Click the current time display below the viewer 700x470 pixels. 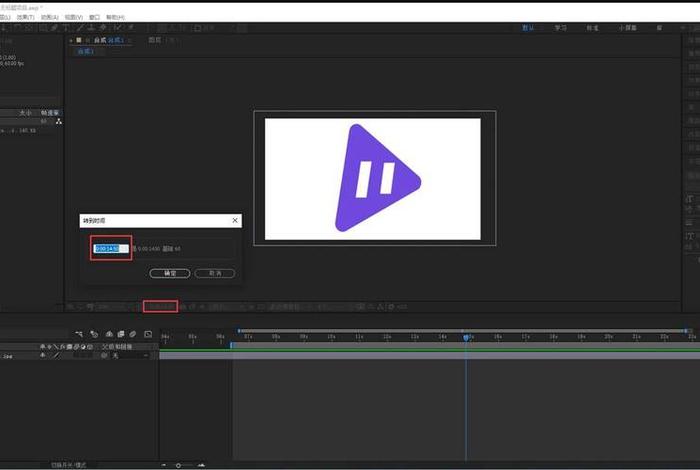click(161, 307)
